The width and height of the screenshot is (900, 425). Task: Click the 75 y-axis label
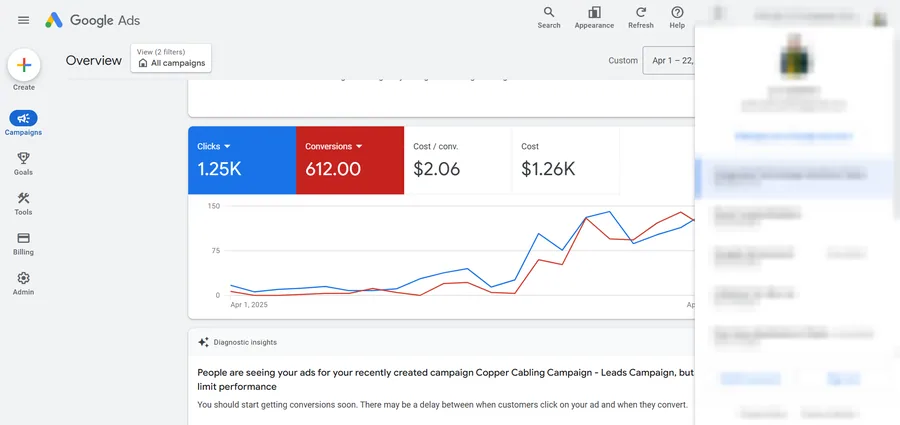pyautogui.click(x=215, y=250)
